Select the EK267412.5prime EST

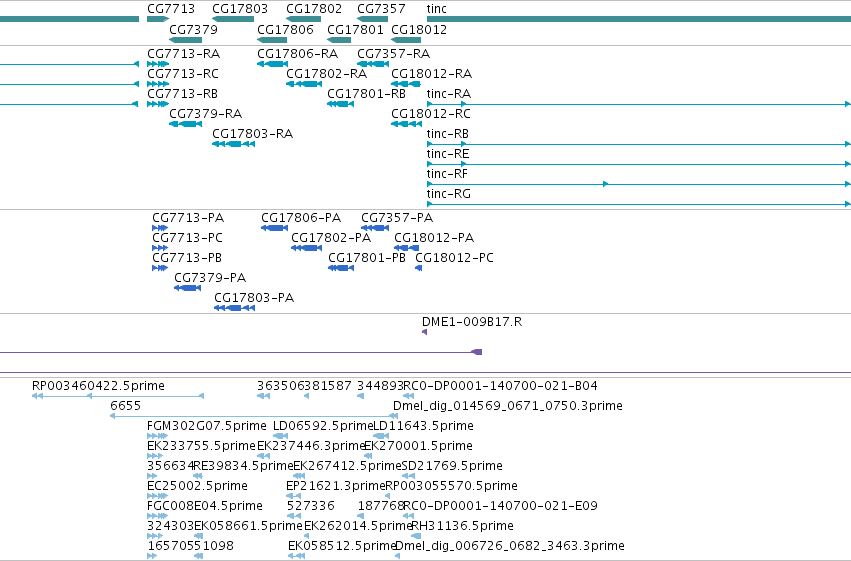[x=347, y=467]
